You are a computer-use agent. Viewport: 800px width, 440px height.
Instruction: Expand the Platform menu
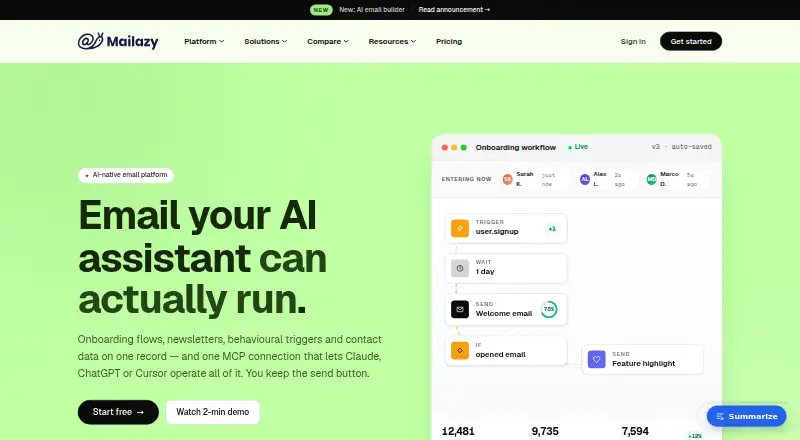point(204,41)
